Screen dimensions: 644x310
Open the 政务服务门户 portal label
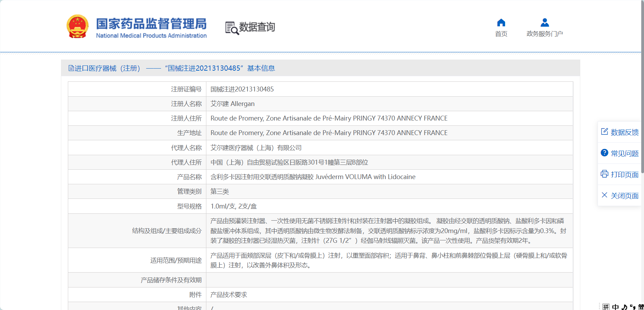point(544,34)
